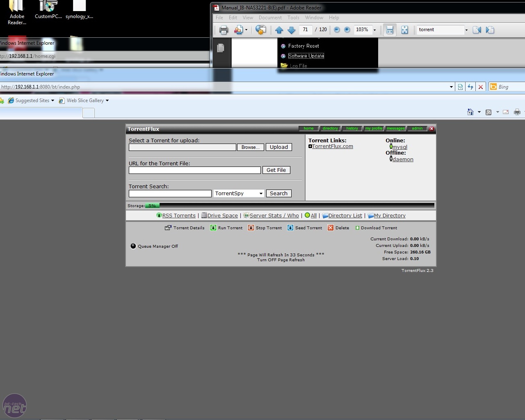Open the Web Slice Gallery dropdown
The width and height of the screenshot is (525, 420).
click(107, 100)
